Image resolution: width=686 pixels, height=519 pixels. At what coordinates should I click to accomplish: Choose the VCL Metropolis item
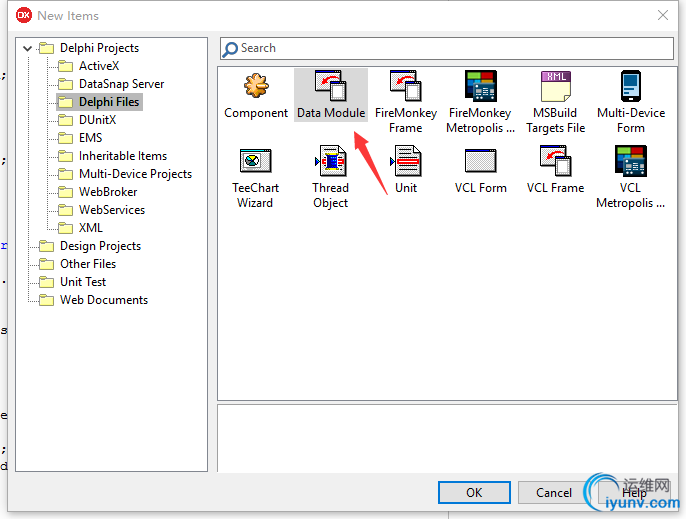(630, 177)
